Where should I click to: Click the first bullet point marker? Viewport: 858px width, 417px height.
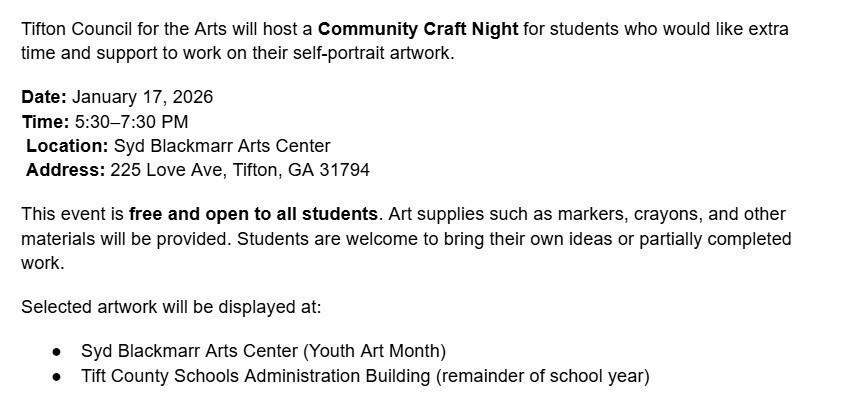tap(58, 352)
